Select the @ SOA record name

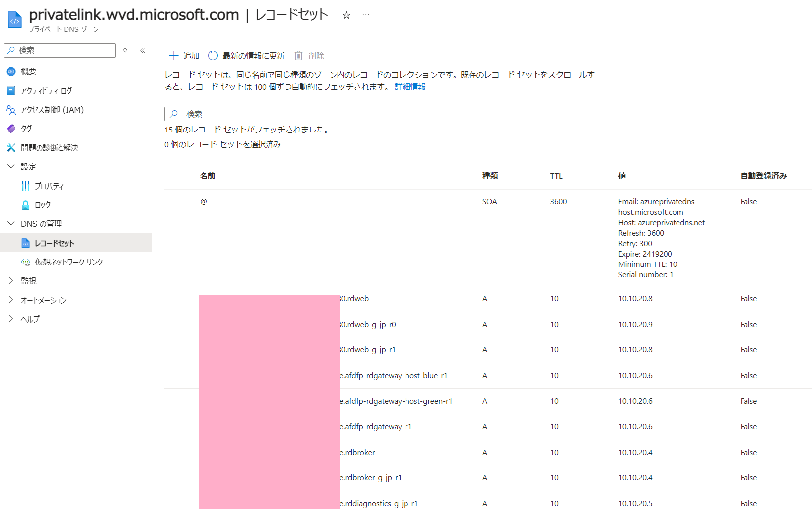coord(203,201)
